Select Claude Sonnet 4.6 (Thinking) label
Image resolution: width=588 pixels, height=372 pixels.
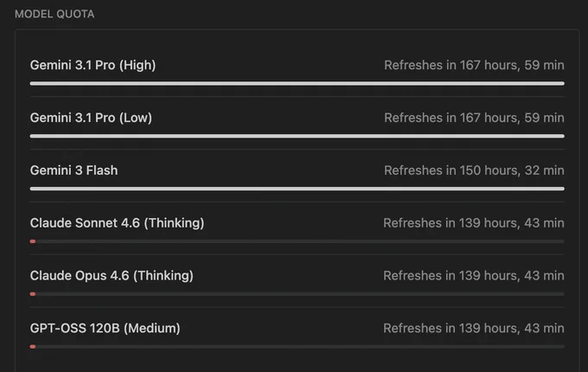tap(117, 223)
